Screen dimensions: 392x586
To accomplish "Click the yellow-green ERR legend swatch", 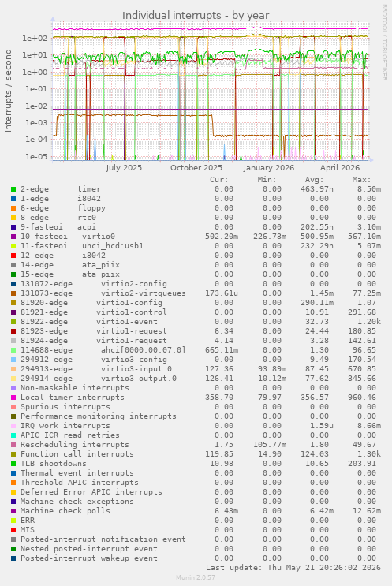I will pos(13,521).
